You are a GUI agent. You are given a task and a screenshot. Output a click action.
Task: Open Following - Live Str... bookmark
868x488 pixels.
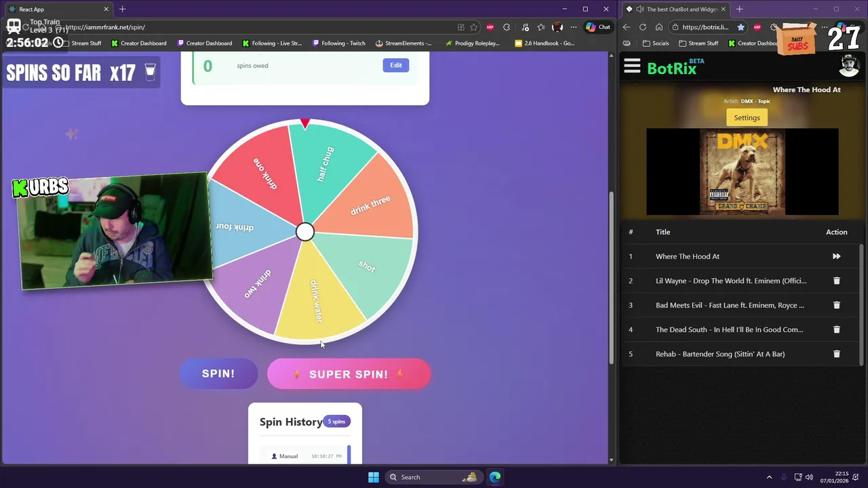(x=271, y=43)
